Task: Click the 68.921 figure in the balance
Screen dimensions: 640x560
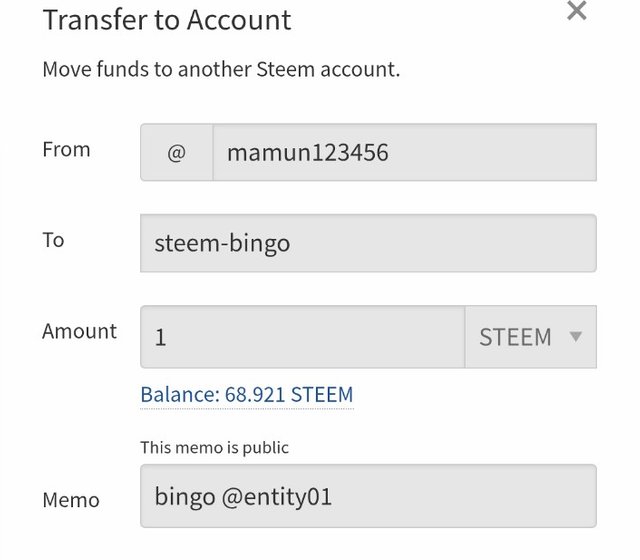Action: pyautogui.click(x=252, y=395)
